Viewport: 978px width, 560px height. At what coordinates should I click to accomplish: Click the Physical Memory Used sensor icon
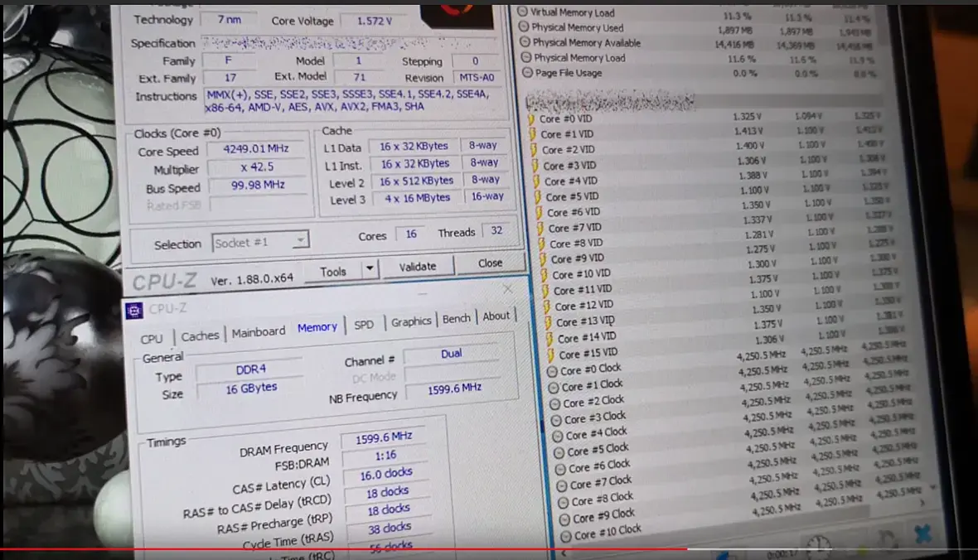pos(524,27)
